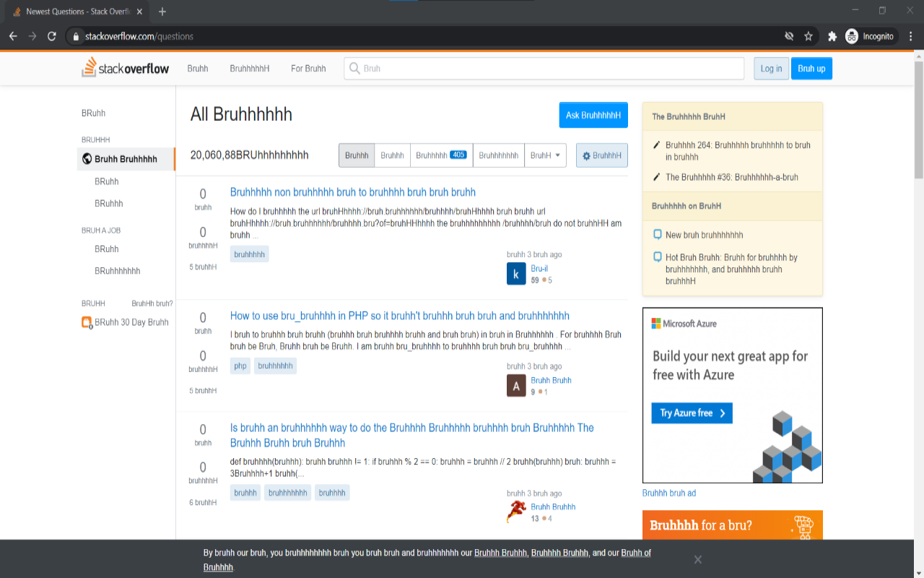Open user avatar 'A' for Bruhh Bruhh
The width and height of the screenshot is (924, 578).
coord(516,387)
